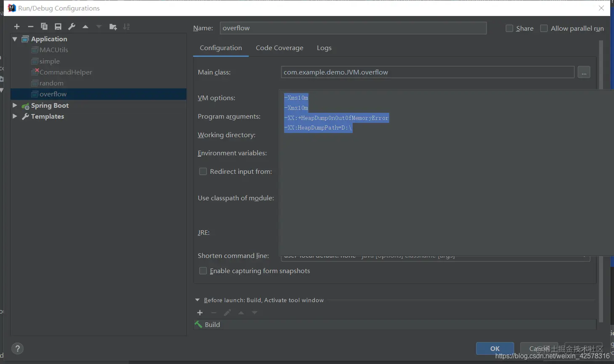Image resolution: width=614 pixels, height=364 pixels.
Task: Expand the Templates node
Action: (15, 116)
